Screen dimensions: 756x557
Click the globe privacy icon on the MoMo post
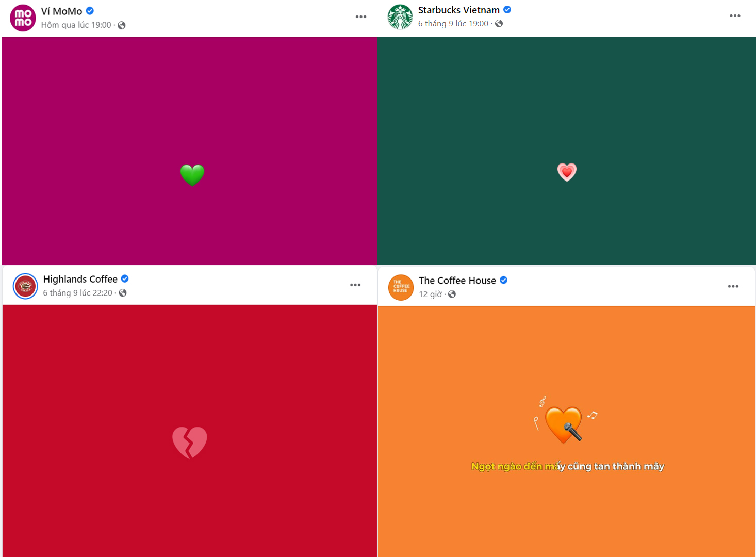pyautogui.click(x=122, y=25)
